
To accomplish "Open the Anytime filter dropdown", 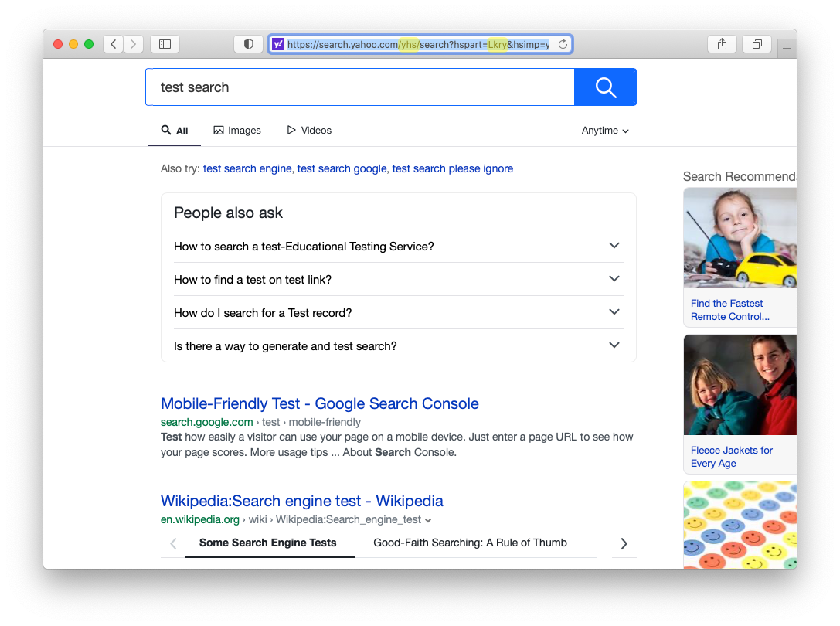I will (x=605, y=131).
